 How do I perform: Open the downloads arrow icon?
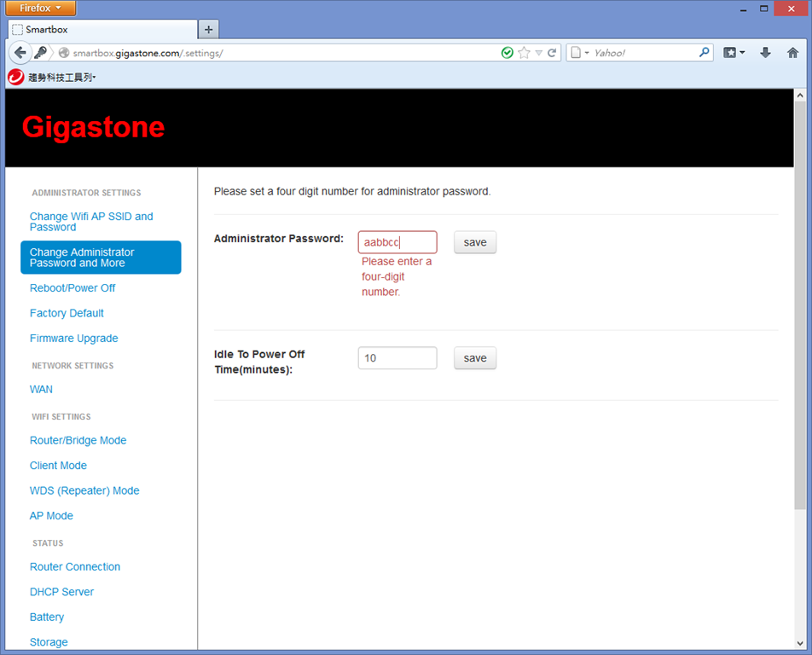click(765, 52)
